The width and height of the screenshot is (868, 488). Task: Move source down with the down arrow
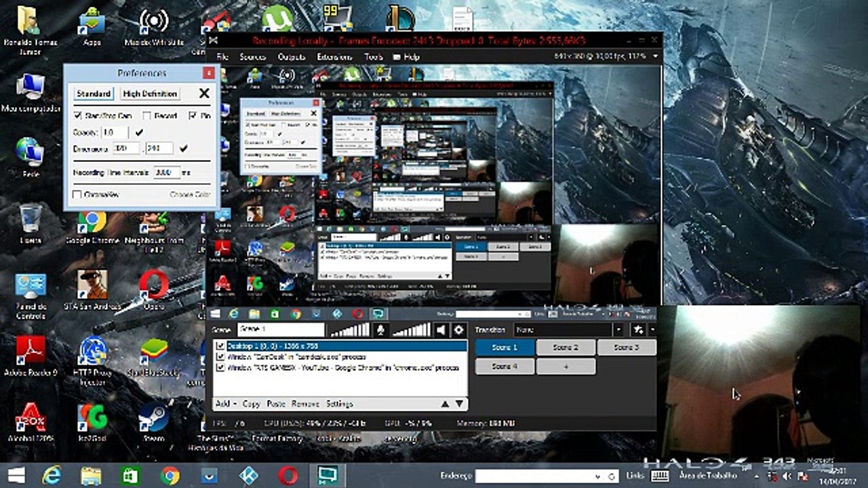459,404
